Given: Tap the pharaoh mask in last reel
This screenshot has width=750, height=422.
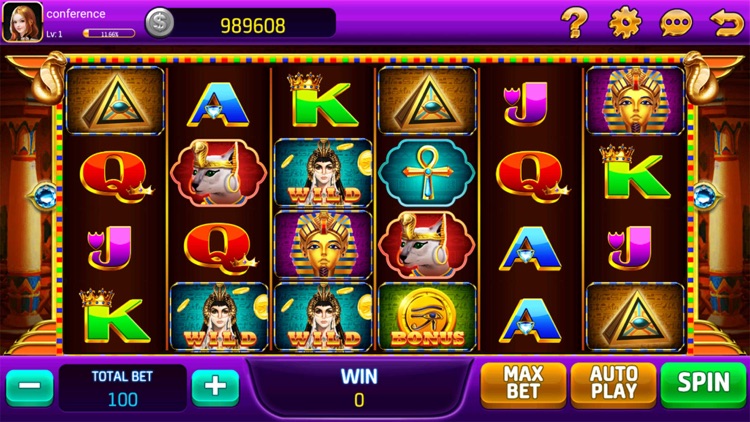Looking at the screenshot, I should (x=635, y=101).
